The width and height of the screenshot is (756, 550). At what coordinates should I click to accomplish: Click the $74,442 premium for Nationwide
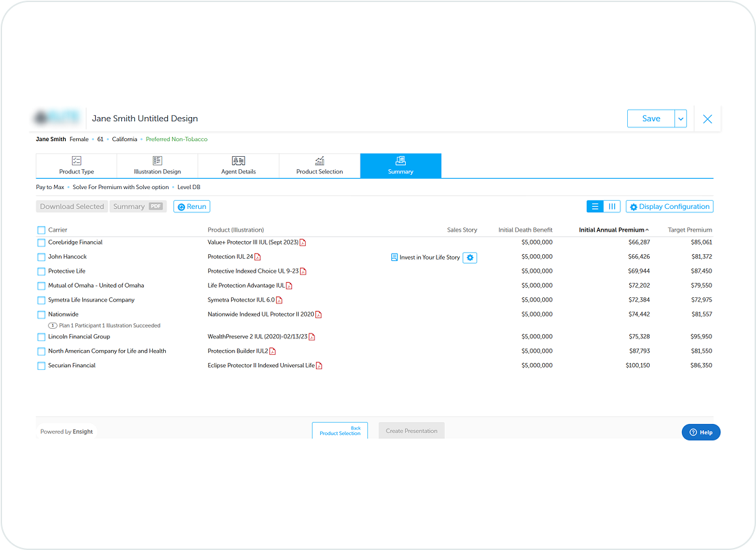[x=639, y=314]
